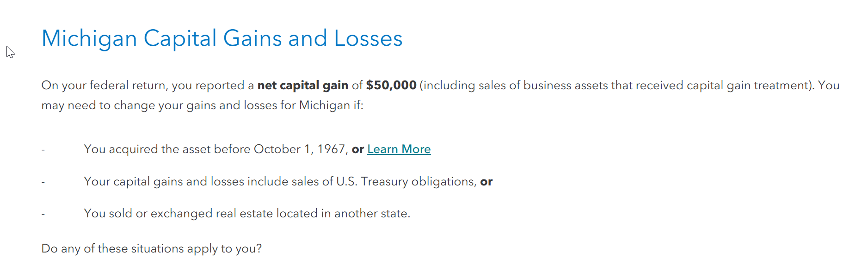Click the dash before the 1967 bullet
This screenshot has height=277, width=868.
(43, 150)
